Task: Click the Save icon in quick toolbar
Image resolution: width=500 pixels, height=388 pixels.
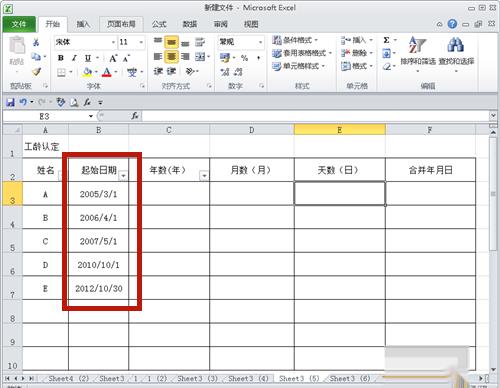Action: click(10, 102)
